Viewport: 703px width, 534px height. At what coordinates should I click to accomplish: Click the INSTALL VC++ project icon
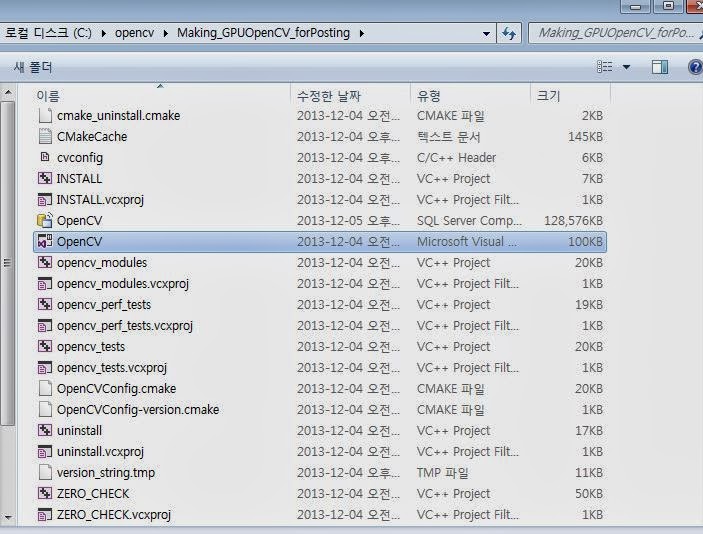pyautogui.click(x=45, y=178)
